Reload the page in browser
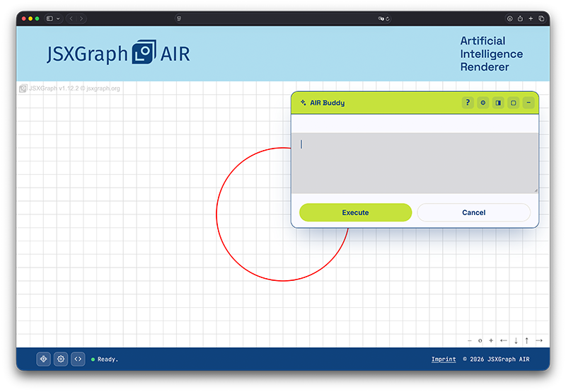566x392 pixels. click(x=387, y=19)
